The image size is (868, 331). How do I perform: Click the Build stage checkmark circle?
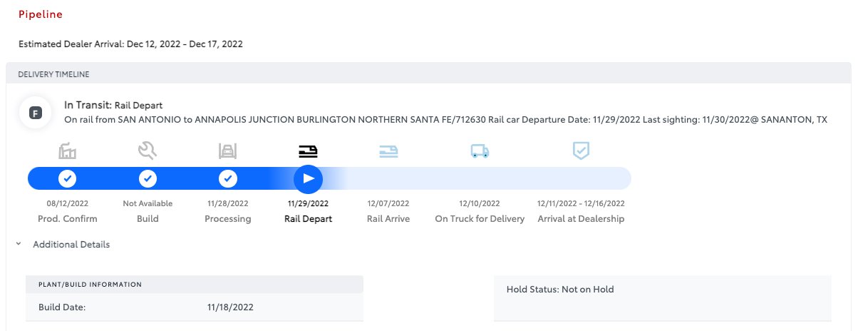pos(148,178)
